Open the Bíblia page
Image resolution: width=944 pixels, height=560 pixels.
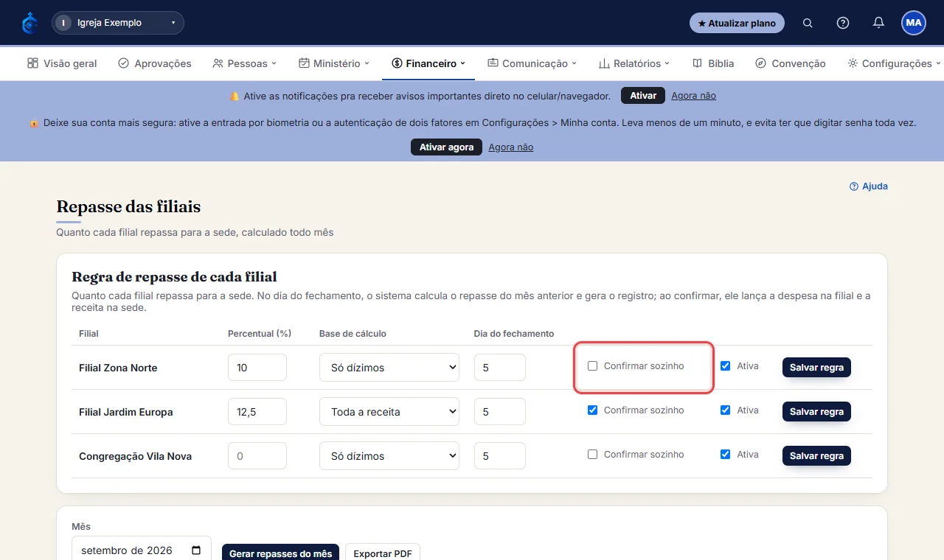713,63
